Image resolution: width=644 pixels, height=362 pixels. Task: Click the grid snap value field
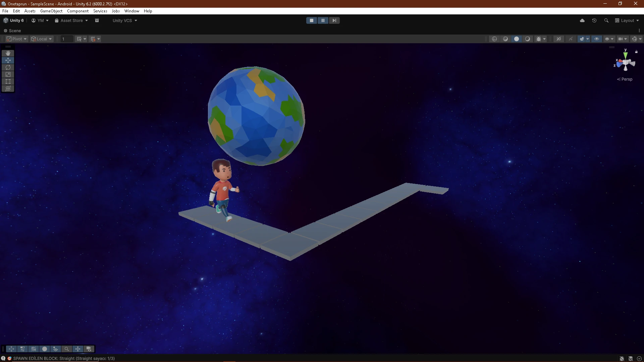click(x=67, y=39)
